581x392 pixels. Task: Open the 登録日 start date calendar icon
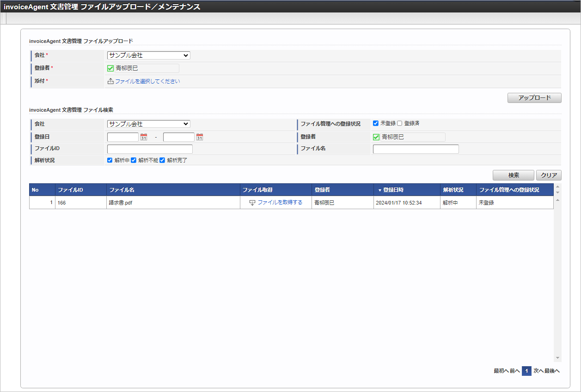(x=144, y=137)
